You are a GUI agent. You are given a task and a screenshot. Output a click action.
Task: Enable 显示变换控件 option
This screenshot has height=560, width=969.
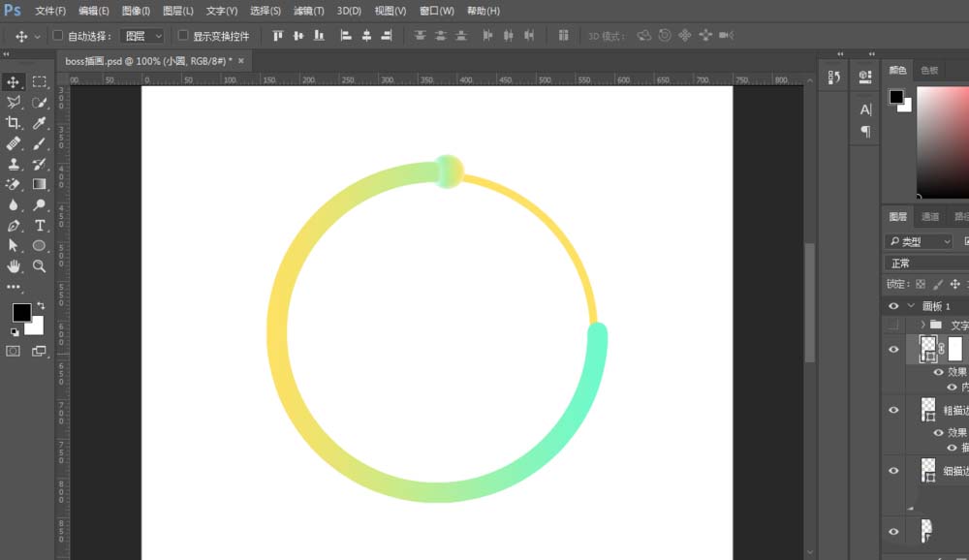point(182,35)
